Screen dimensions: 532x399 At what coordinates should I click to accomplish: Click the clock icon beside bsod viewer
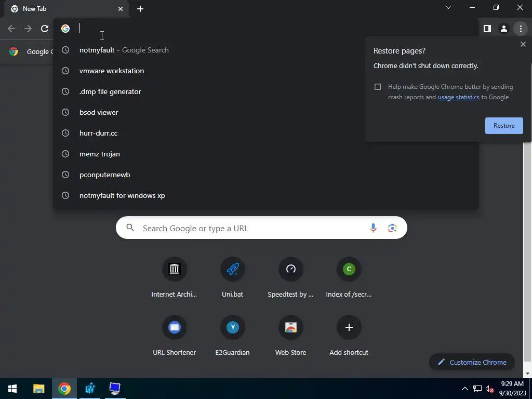[x=65, y=112]
